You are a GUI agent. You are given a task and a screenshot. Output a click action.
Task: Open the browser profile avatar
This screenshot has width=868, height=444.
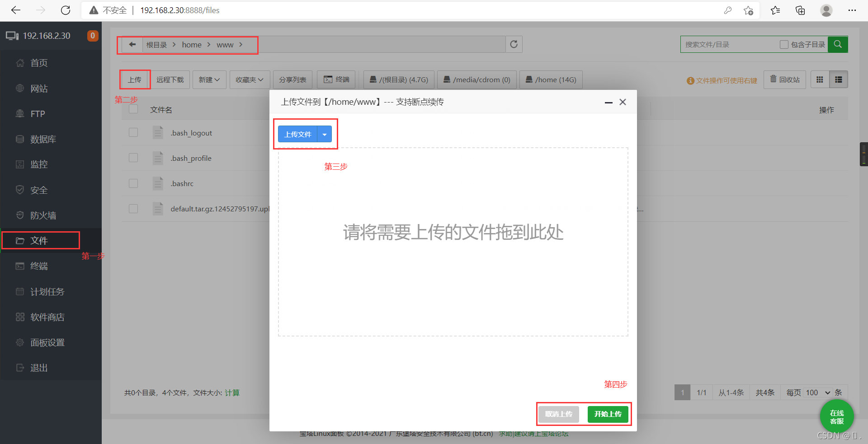coord(826,10)
